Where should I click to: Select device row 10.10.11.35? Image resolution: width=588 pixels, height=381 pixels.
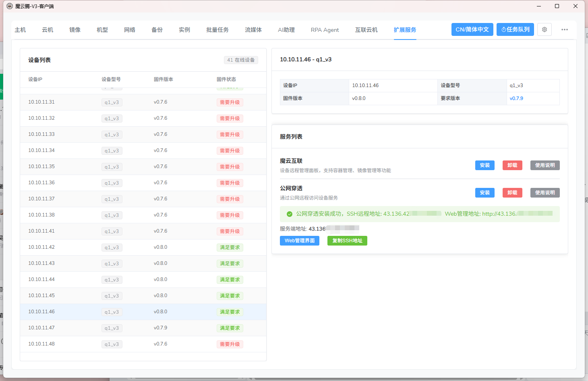[x=143, y=167]
